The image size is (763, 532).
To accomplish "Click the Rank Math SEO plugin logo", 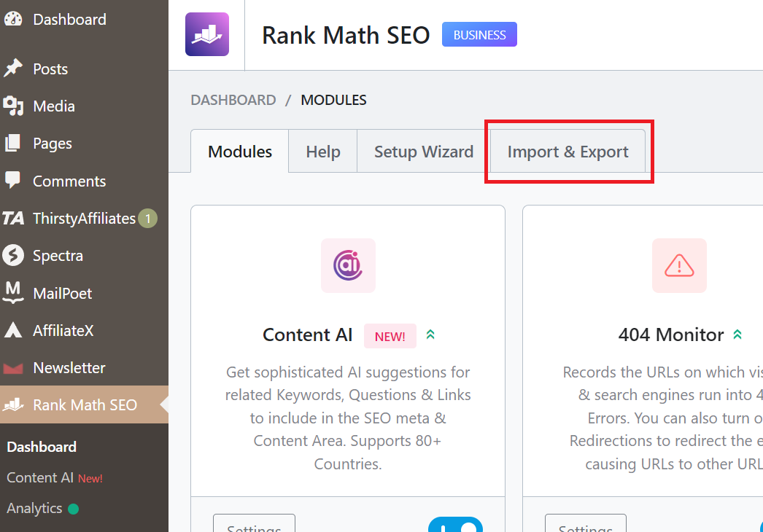I will click(206, 34).
